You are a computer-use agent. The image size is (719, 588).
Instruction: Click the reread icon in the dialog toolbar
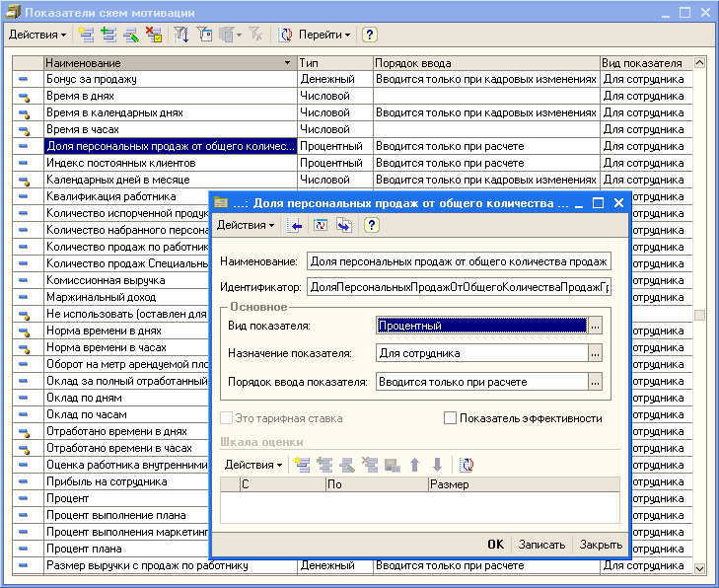pos(321,226)
